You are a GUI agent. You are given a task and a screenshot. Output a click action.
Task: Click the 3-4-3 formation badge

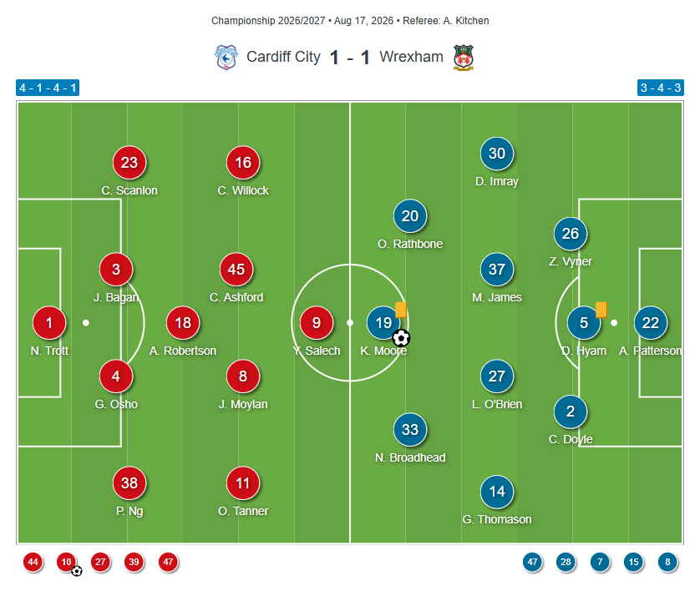pyautogui.click(x=660, y=88)
